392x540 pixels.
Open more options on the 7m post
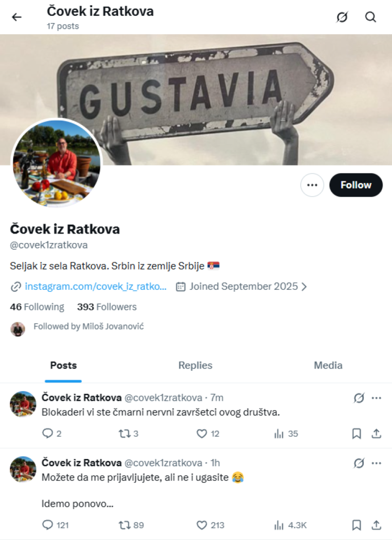point(376,398)
